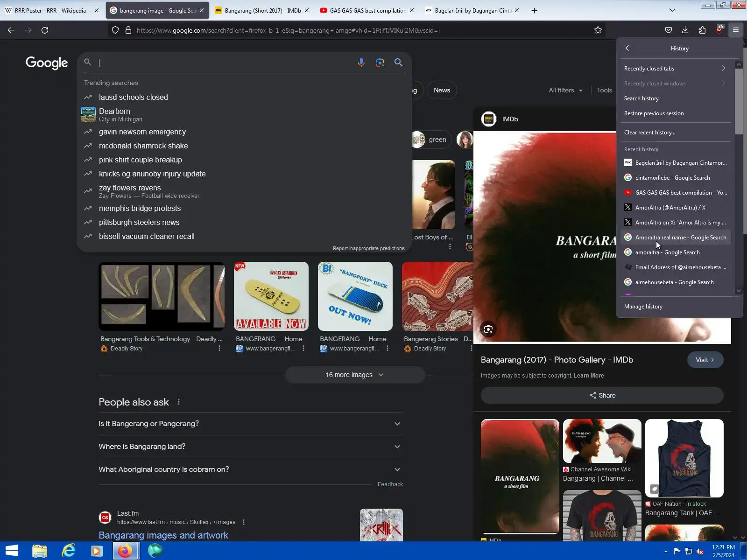Expand 'Where is Bangarang land?' question

[250, 447]
